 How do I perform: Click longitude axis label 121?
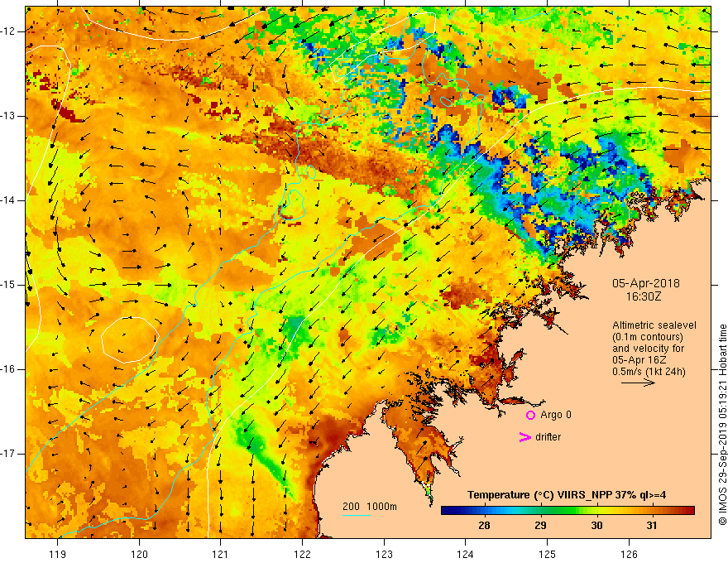(221, 554)
